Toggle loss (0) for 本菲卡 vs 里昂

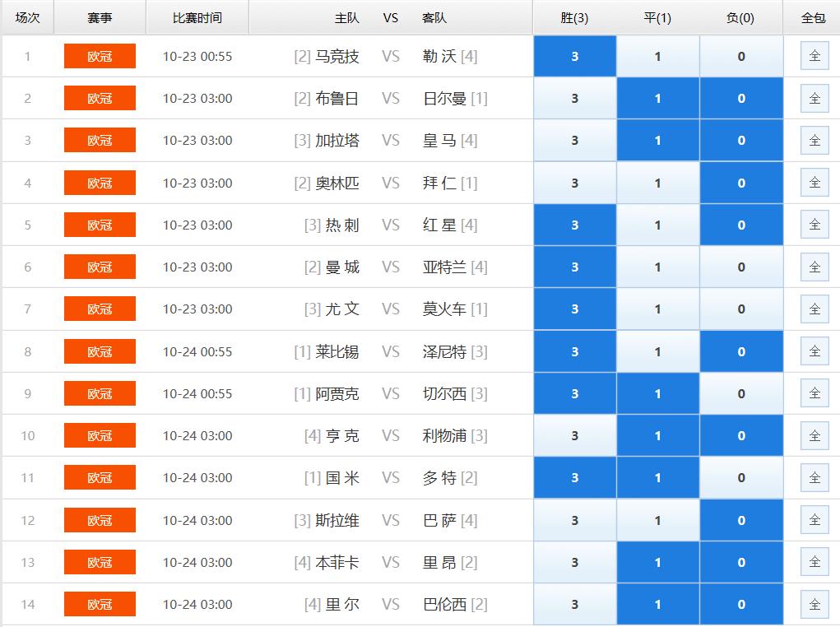tap(741, 563)
